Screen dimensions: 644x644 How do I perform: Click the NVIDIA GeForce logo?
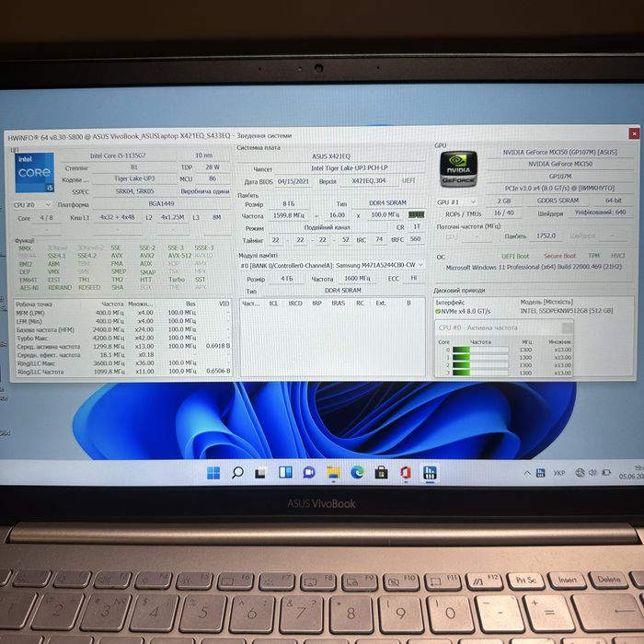click(458, 169)
